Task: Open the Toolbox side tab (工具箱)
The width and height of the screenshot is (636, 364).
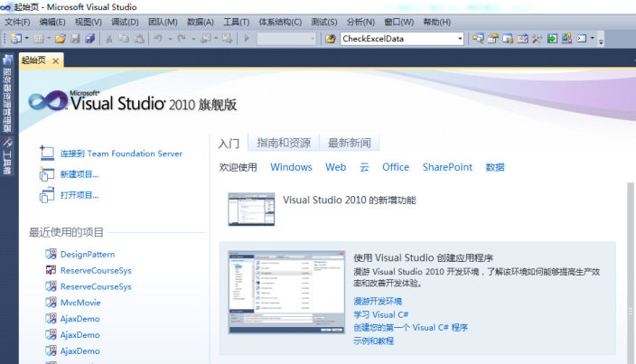Action: [x=7, y=156]
